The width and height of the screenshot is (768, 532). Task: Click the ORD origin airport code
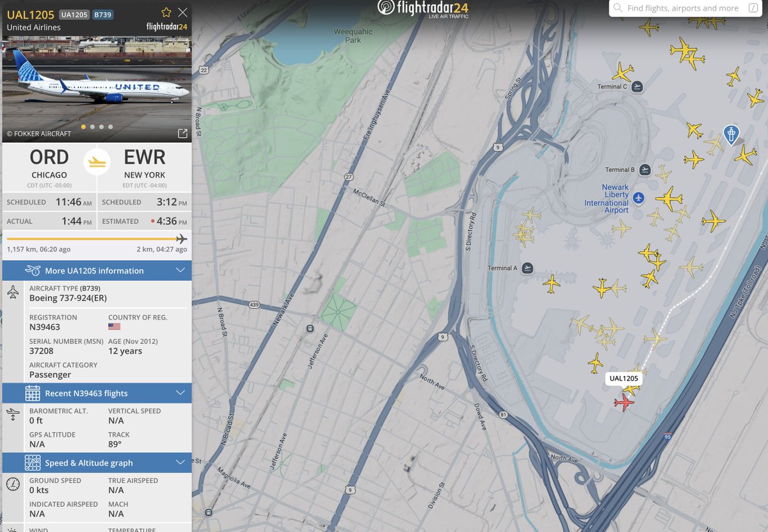pyautogui.click(x=49, y=157)
